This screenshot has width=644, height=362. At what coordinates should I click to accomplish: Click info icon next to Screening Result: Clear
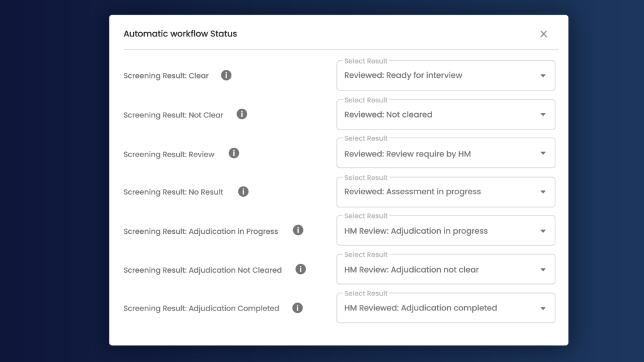(226, 75)
